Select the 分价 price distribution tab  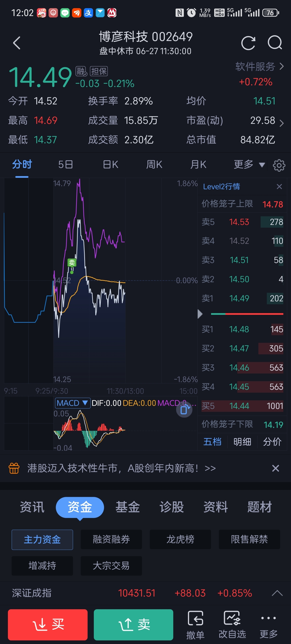[x=272, y=442]
